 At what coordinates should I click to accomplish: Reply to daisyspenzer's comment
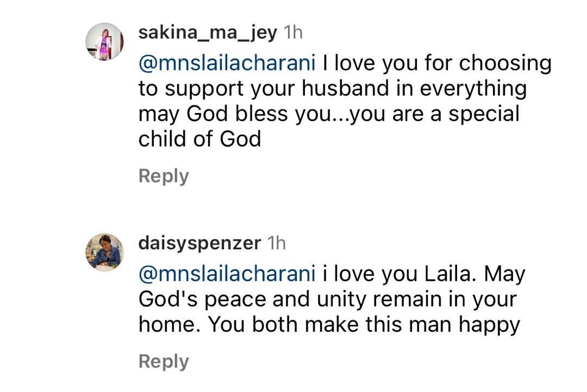click(164, 361)
